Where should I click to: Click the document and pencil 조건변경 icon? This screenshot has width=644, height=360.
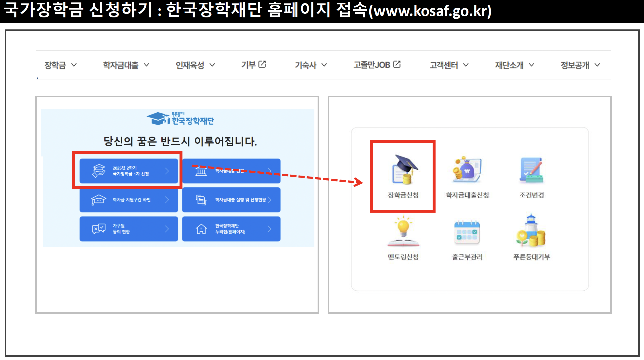point(531,170)
